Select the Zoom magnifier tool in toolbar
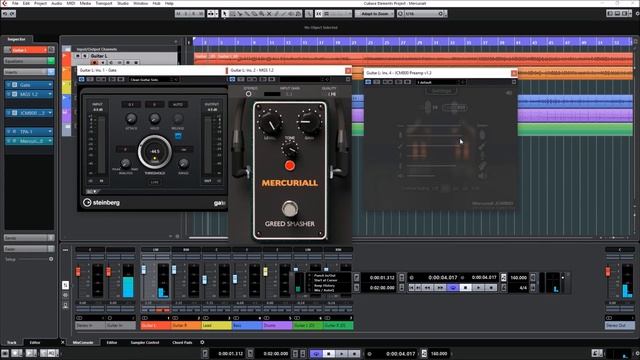640x360 pixels. pyautogui.click(x=262, y=14)
